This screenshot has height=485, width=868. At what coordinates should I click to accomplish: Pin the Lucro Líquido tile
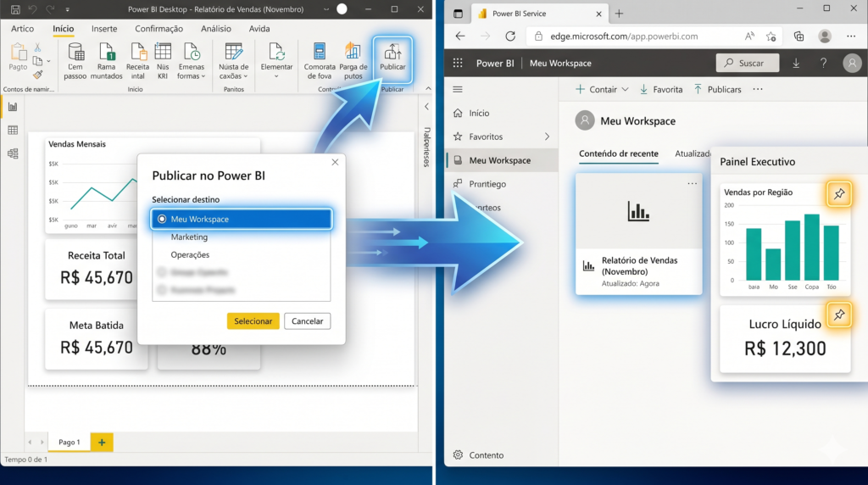[x=839, y=315]
